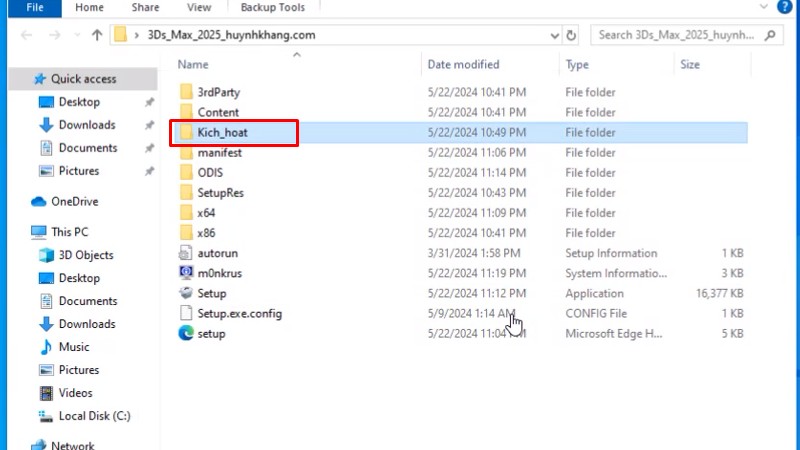This screenshot has height=450, width=800.
Task: Select Music folder in the sidebar
Action: coord(73,347)
